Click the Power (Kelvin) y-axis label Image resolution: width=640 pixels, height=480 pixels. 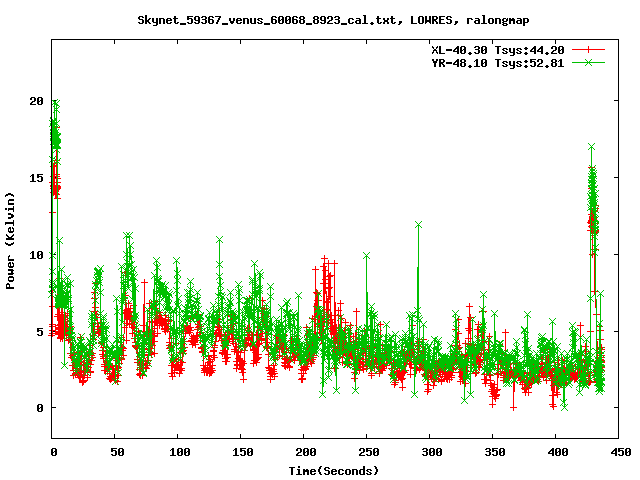click(10, 241)
